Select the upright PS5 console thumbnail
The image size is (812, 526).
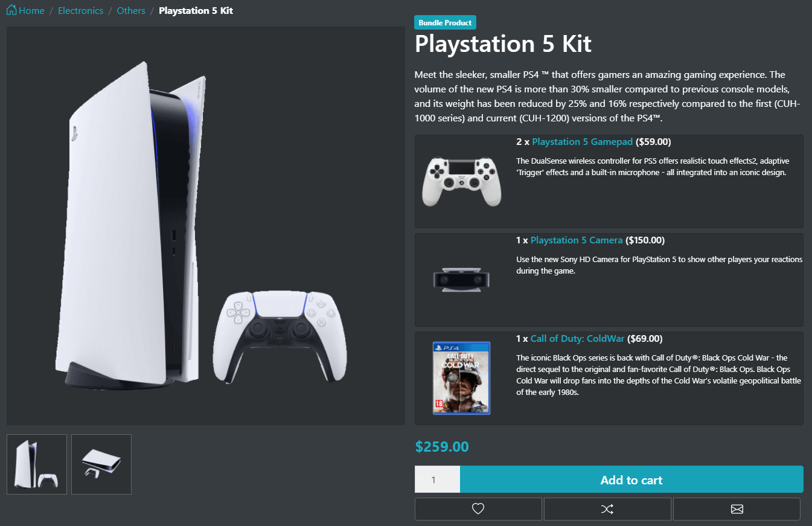click(x=37, y=464)
